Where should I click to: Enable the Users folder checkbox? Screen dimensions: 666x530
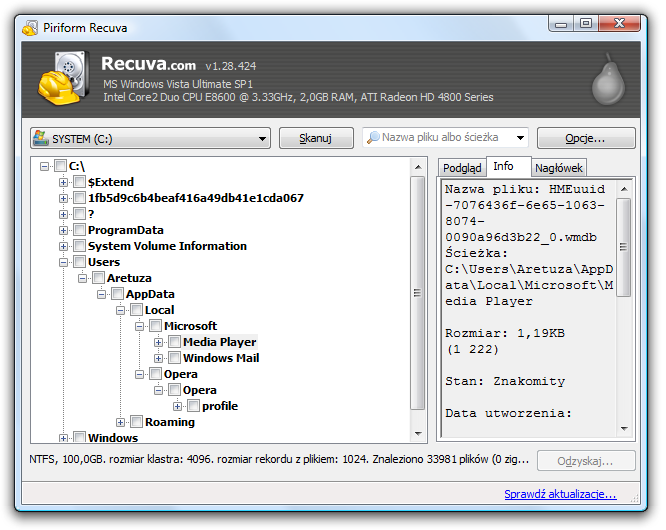point(79,262)
